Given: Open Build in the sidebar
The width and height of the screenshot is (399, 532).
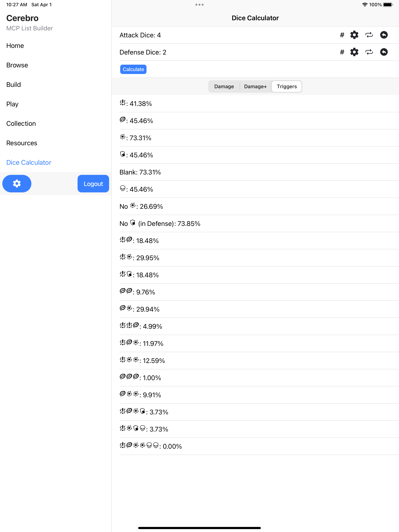Looking at the screenshot, I should [x=13, y=85].
